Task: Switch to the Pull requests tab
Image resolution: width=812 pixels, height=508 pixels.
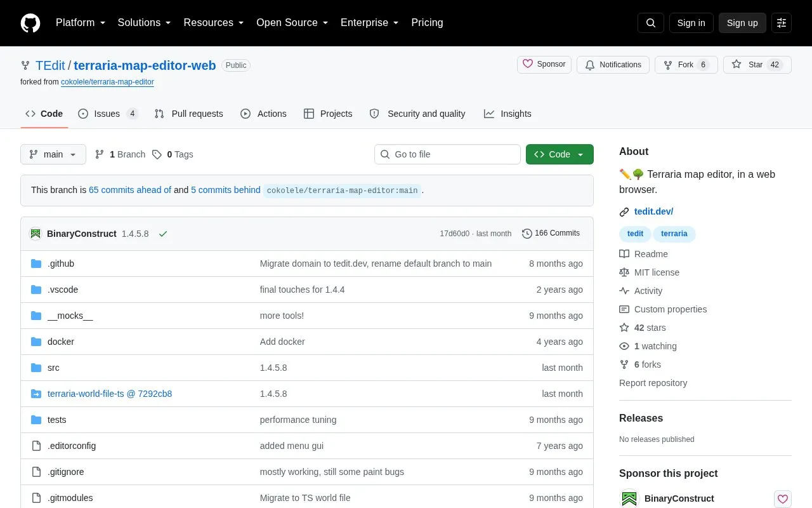Action: click(189, 114)
